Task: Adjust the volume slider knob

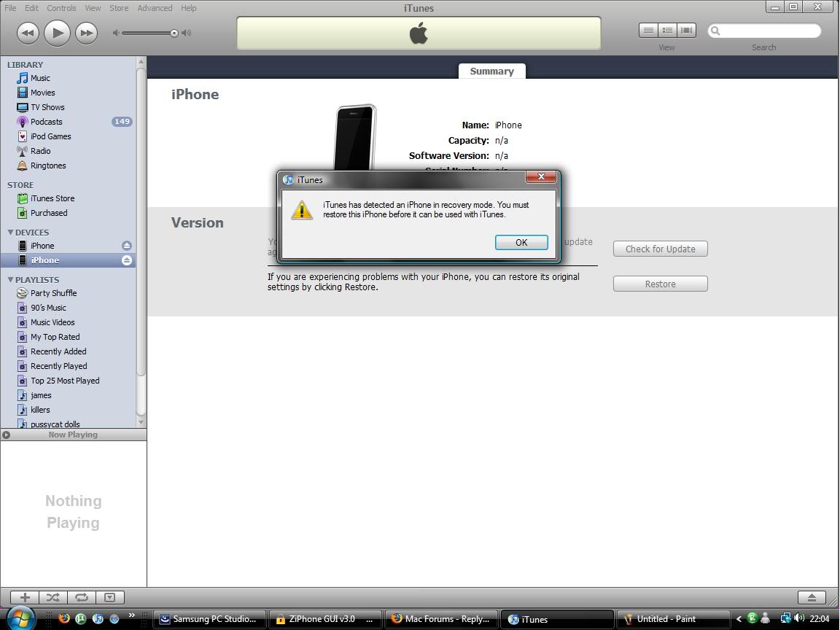Action: (x=174, y=34)
